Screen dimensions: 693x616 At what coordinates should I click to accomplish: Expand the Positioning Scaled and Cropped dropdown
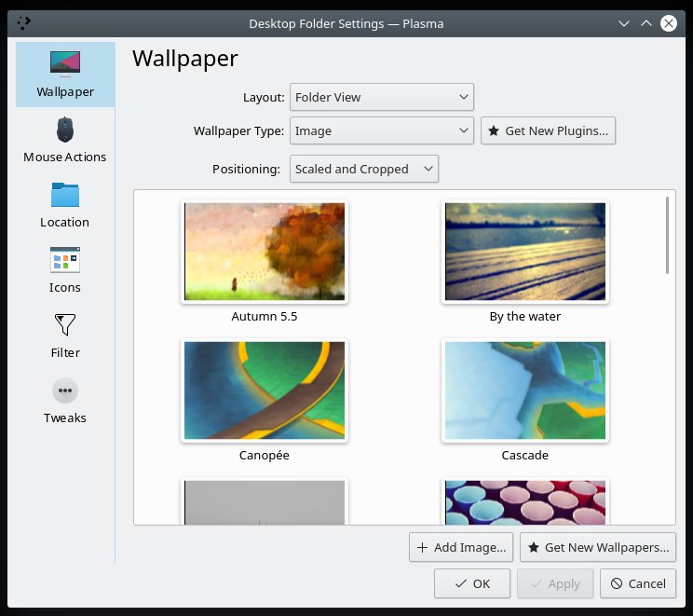point(363,169)
